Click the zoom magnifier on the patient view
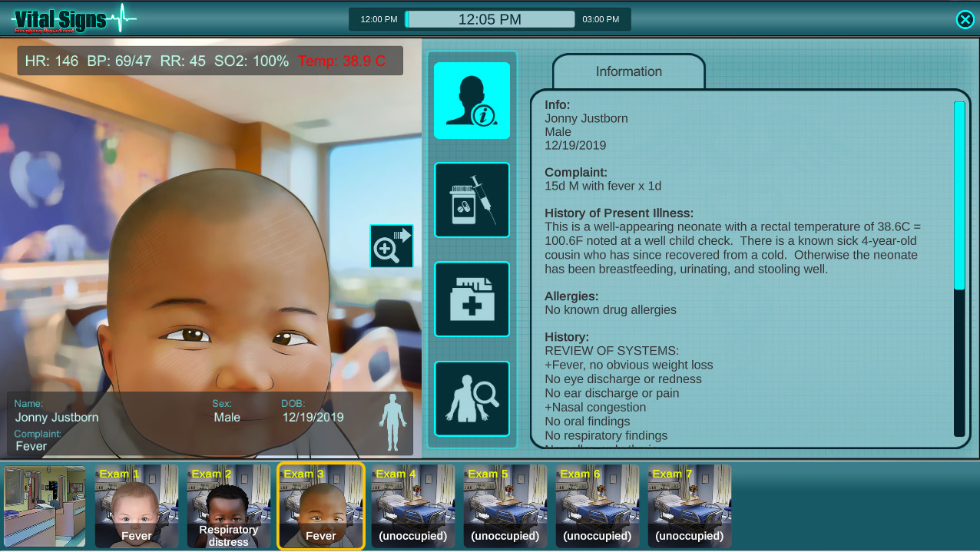Screen dimensions: 980x552 click(x=391, y=246)
